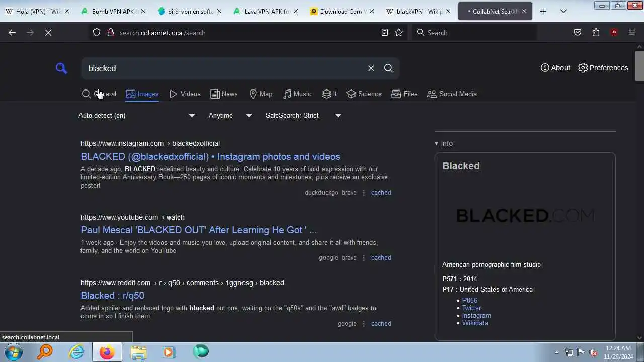Viewport: 644px width, 362px height.
Task: Click the shield tracking protection icon
Action: point(97,32)
